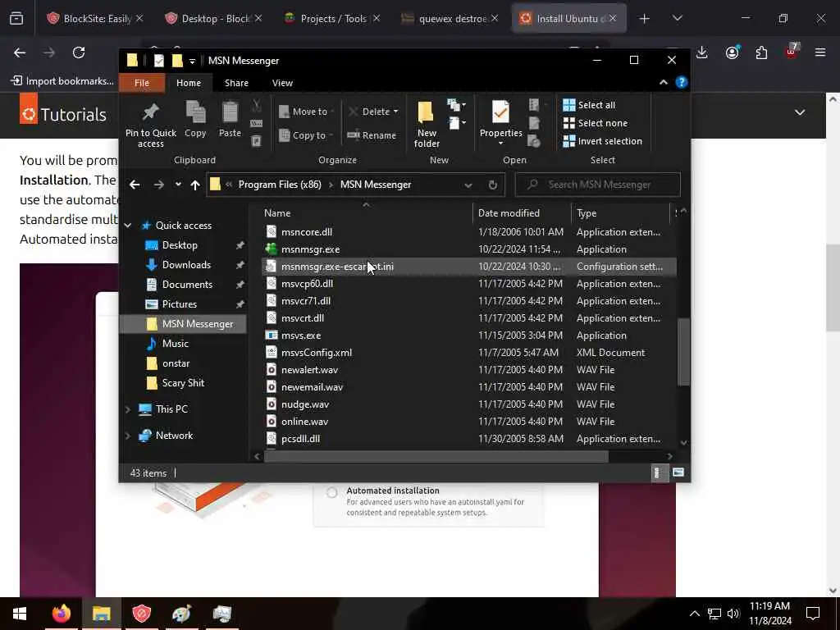Collapse the Quick access tree node
This screenshot has width=840, height=630.
pos(127,226)
